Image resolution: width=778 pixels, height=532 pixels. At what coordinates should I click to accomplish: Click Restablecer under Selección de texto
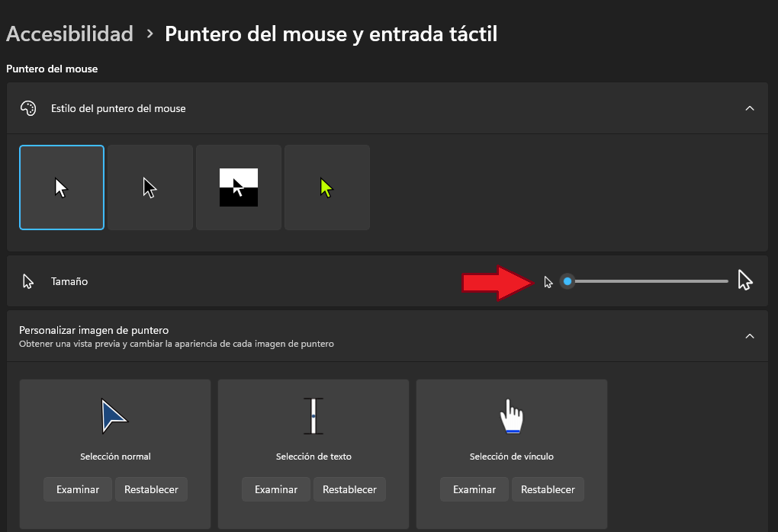[x=349, y=489]
